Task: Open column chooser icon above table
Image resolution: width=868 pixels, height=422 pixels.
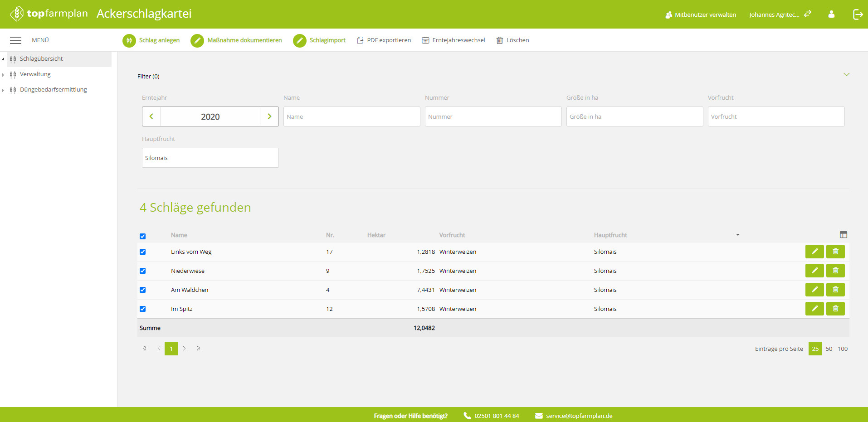Action: 843,235
